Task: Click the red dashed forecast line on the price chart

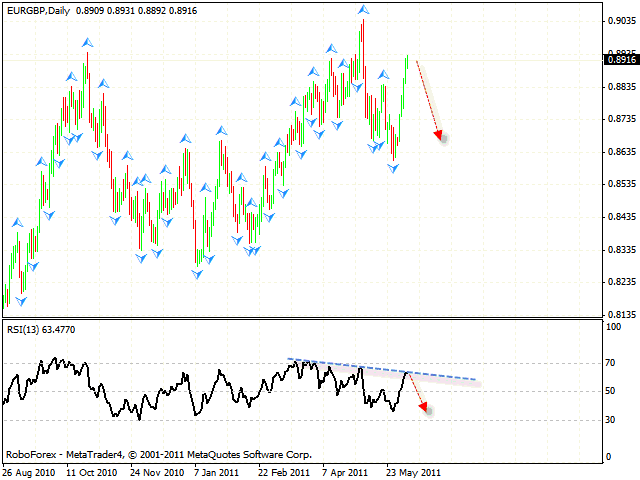Action: tap(426, 95)
